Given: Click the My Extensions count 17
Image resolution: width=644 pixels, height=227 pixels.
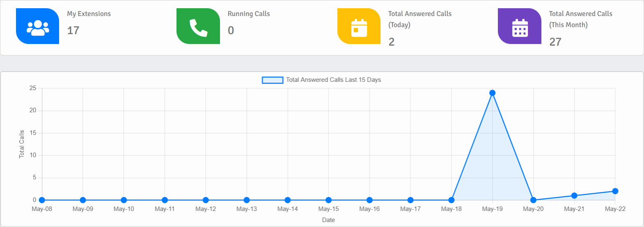Looking at the screenshot, I should click(x=73, y=30).
